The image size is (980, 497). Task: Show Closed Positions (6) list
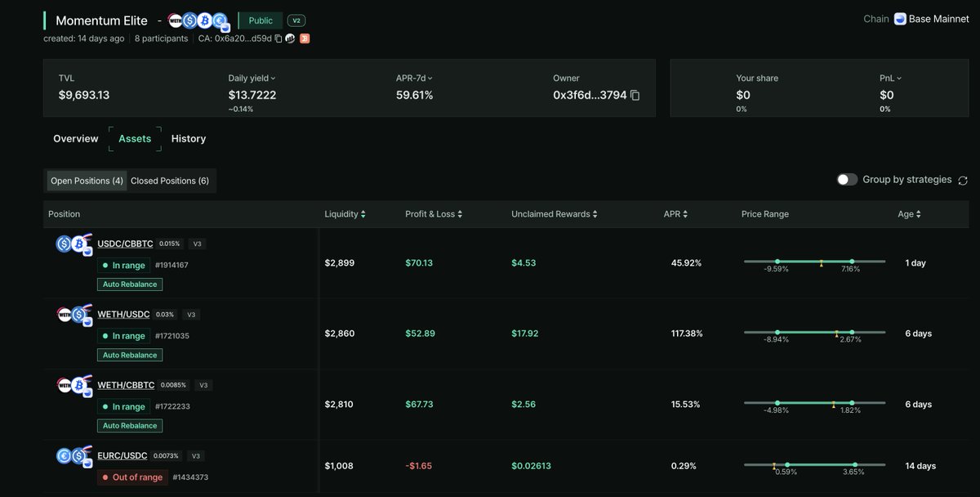click(170, 181)
